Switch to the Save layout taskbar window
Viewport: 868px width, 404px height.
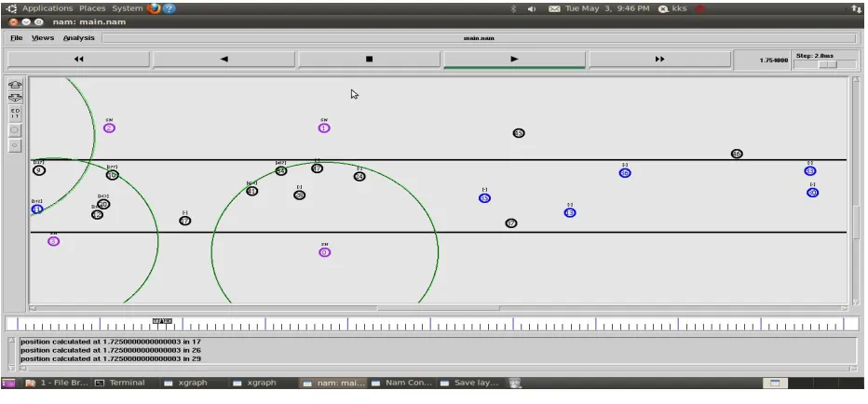[x=470, y=383]
